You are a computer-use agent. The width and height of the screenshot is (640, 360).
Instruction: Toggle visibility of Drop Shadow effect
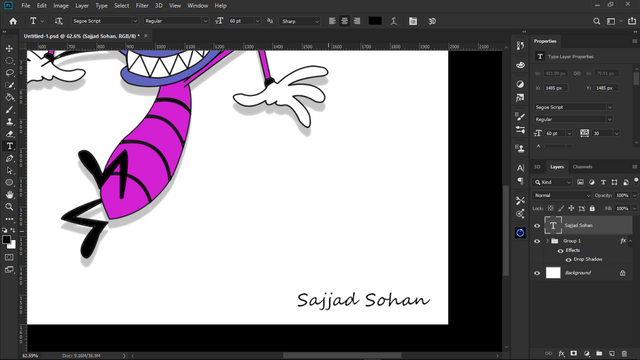click(568, 260)
